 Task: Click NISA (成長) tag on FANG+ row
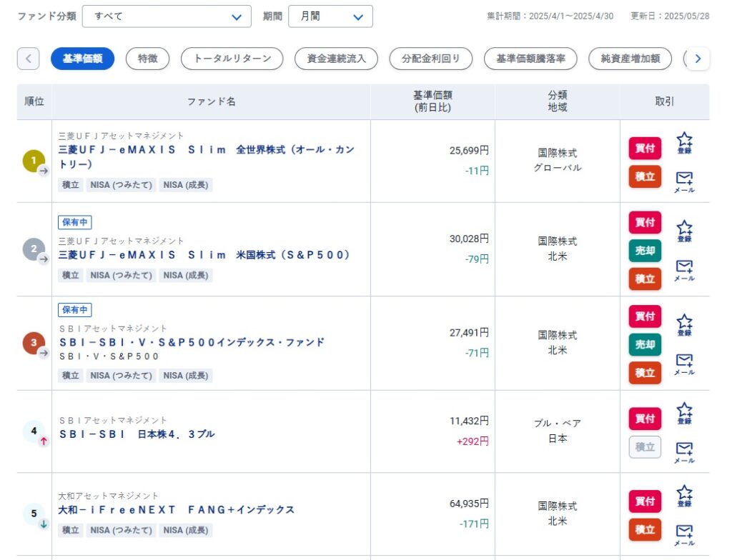pos(186,530)
